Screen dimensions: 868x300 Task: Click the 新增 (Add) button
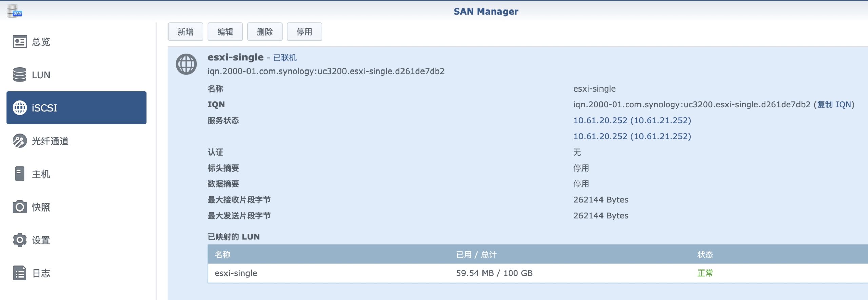tap(185, 32)
